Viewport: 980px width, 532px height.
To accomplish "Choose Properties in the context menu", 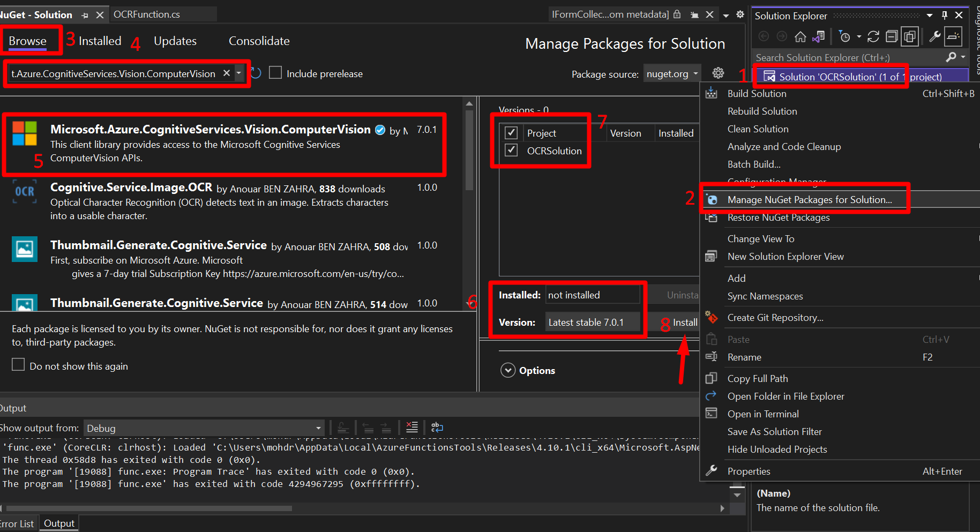I will (749, 471).
